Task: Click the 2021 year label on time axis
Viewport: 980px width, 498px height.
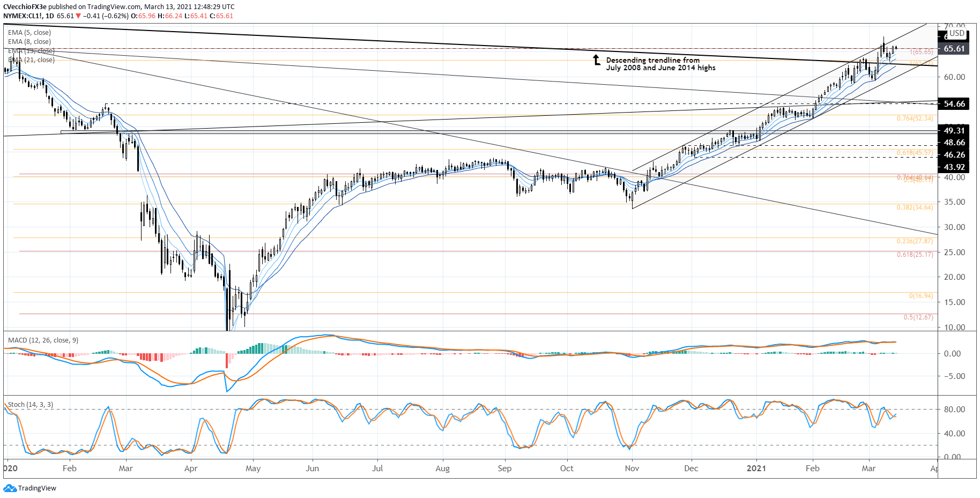Action: tap(756, 469)
